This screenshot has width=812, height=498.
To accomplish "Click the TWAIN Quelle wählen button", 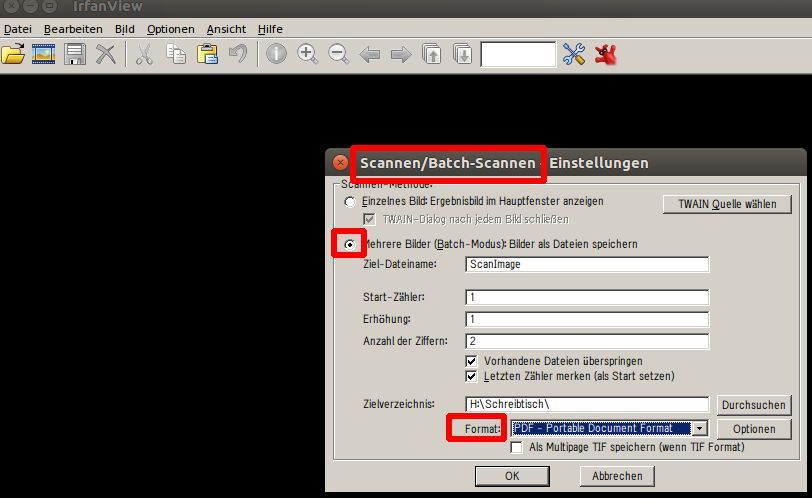I will pos(727,204).
